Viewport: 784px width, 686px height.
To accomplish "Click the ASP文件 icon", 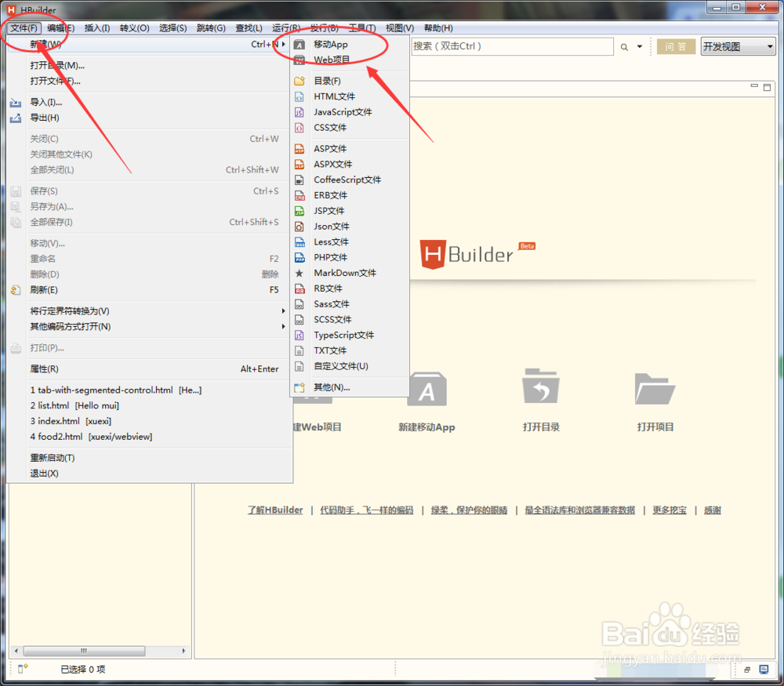I will click(299, 148).
